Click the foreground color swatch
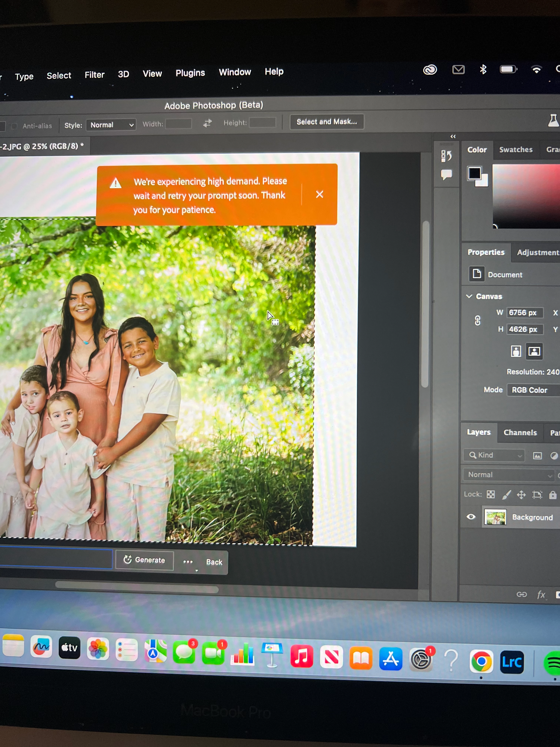This screenshot has width=560, height=747. [474, 173]
